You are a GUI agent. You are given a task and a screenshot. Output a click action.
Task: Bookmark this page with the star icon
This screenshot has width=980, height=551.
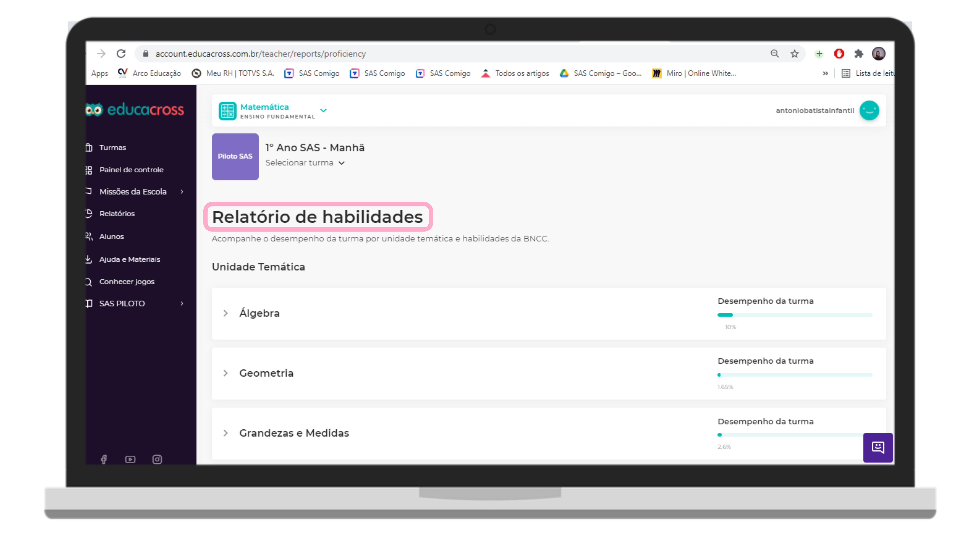coord(794,54)
